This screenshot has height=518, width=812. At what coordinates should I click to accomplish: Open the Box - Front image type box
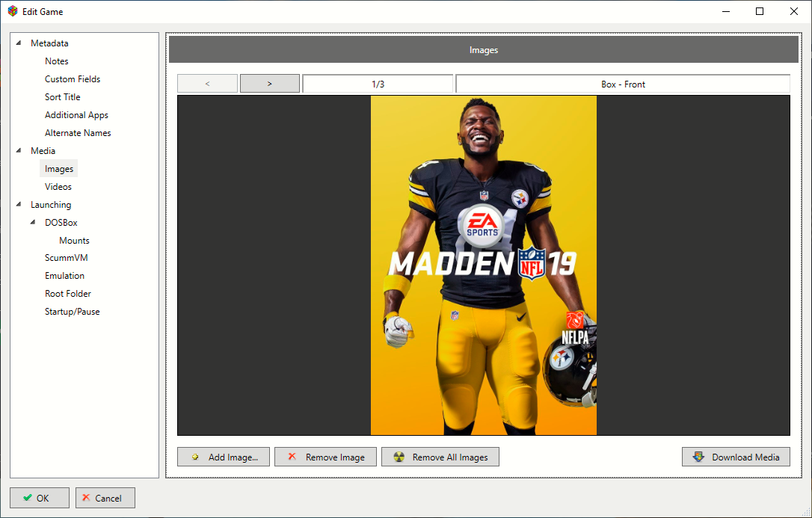click(x=623, y=84)
